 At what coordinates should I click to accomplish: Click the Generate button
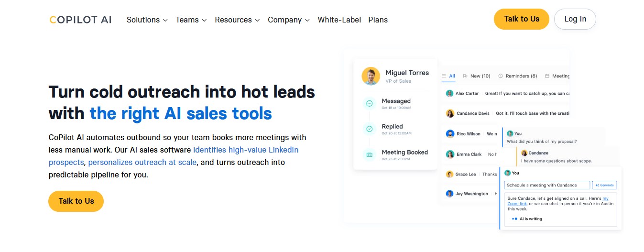coord(604,185)
